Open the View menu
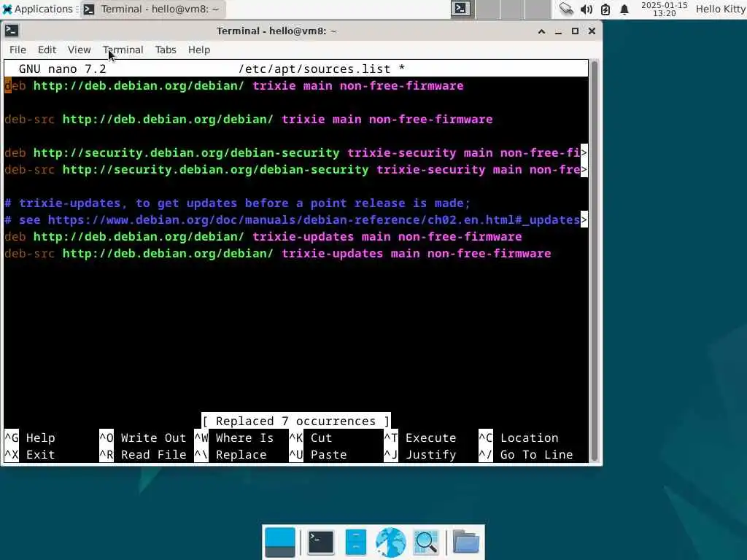Viewport: 747px width, 560px height. [79, 50]
